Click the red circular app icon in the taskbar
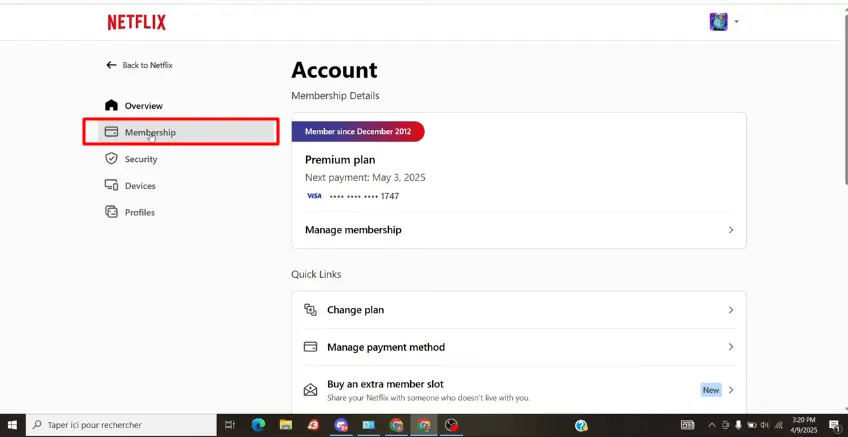Viewport: 848px width, 437px height. 313,425
